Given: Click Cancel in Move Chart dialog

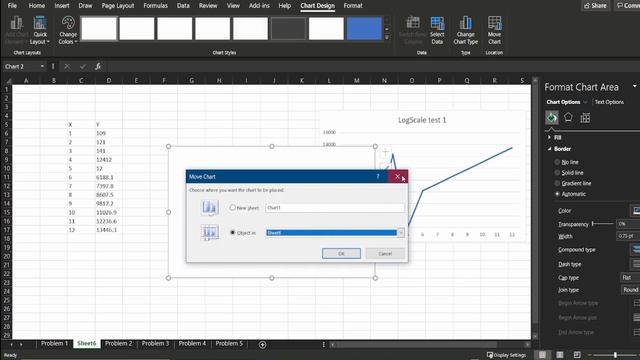Looking at the screenshot, I should point(385,253).
